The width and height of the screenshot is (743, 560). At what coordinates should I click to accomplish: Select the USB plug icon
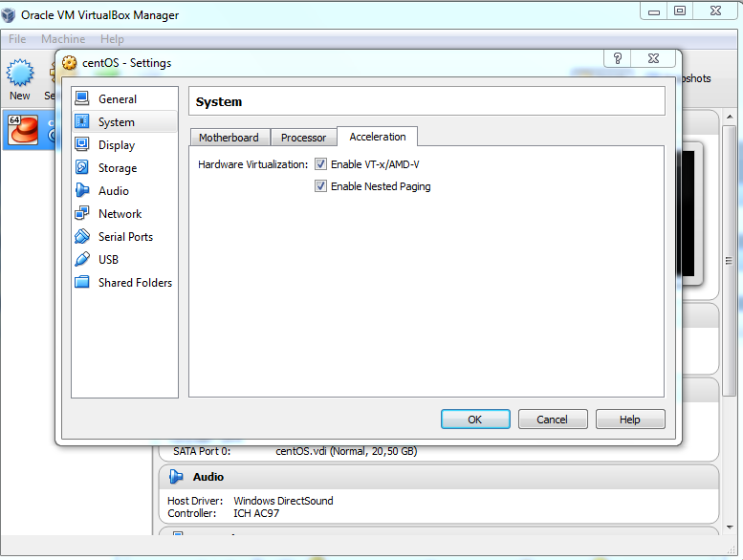coord(82,259)
